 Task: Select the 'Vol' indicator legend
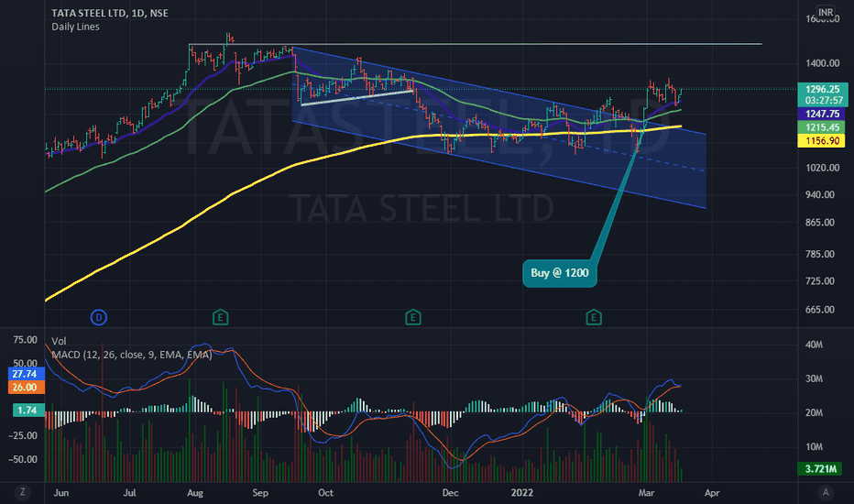coord(59,341)
